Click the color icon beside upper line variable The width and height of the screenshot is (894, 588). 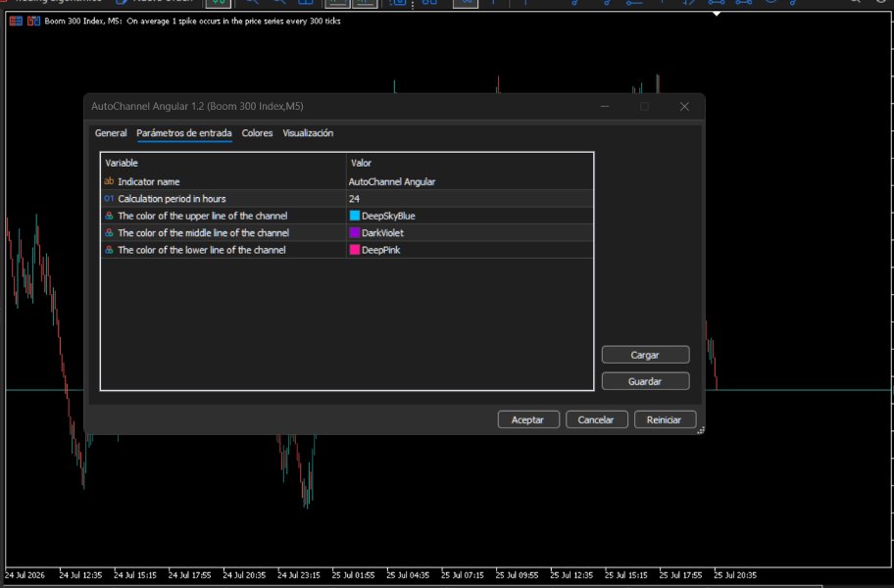click(109, 216)
